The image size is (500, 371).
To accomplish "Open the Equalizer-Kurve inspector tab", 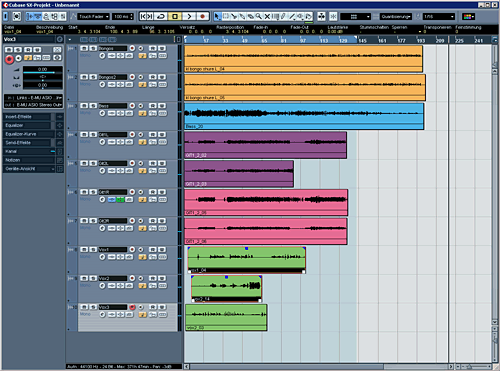I will click(x=28, y=134).
